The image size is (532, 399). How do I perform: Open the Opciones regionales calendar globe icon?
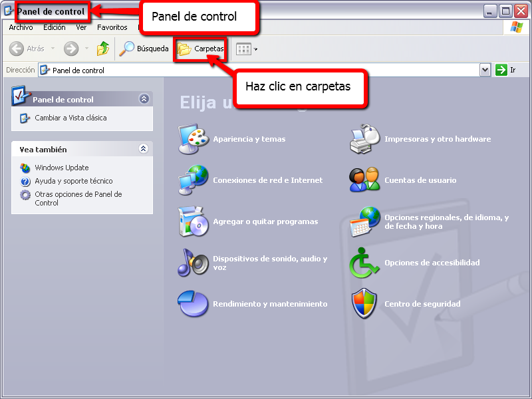pyautogui.click(x=364, y=221)
